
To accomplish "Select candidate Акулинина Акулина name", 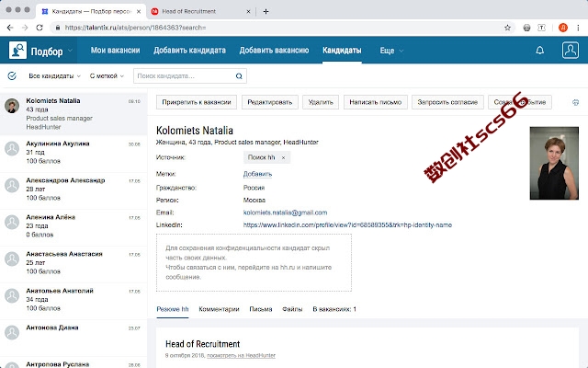I will click(58, 144).
